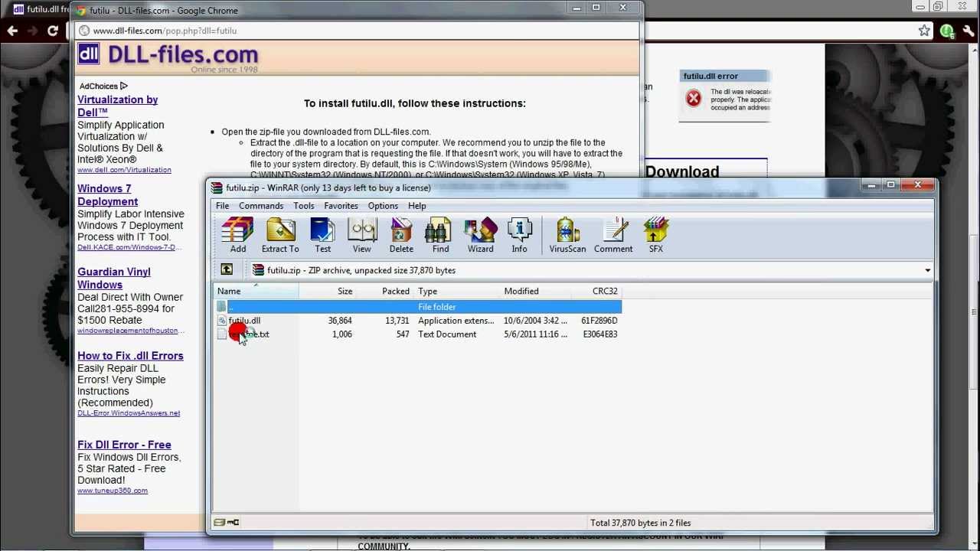Open the Favorites menu
This screenshot has width=980, height=551.
341,206
